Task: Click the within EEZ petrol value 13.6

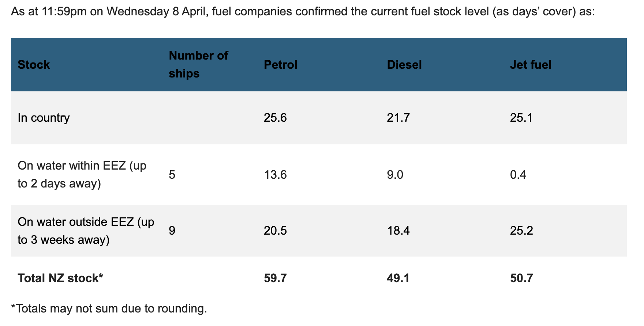Action: pyautogui.click(x=275, y=175)
